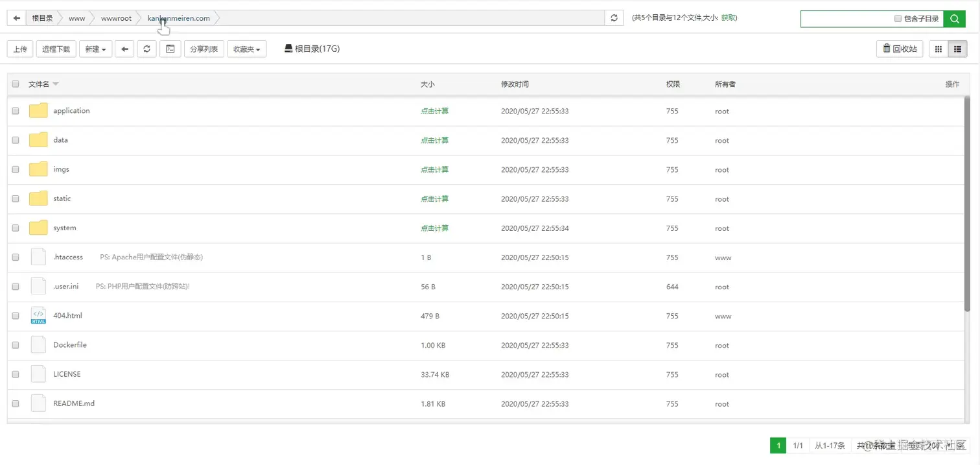Click 点击计算 for static folder
This screenshot has width=980, height=465.
434,198
